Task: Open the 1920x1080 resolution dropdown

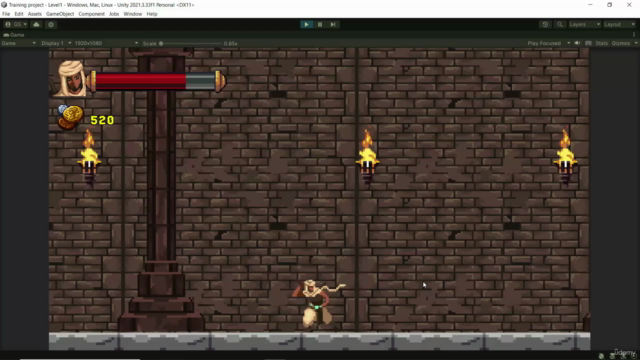Action: pyautogui.click(x=107, y=43)
